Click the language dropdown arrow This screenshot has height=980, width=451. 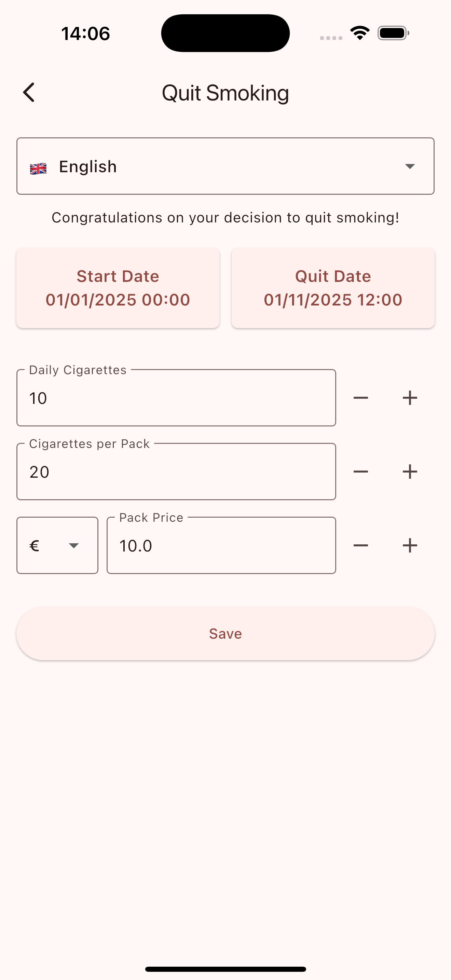tap(410, 166)
